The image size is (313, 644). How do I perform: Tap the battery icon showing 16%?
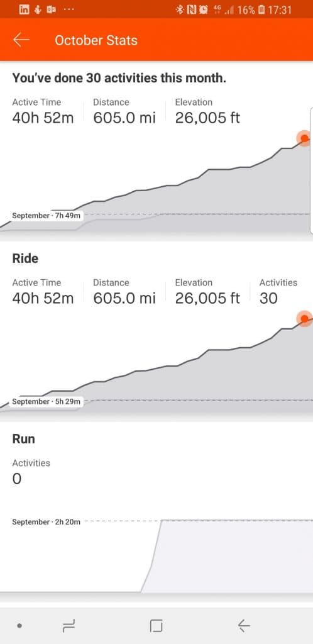tap(261, 10)
